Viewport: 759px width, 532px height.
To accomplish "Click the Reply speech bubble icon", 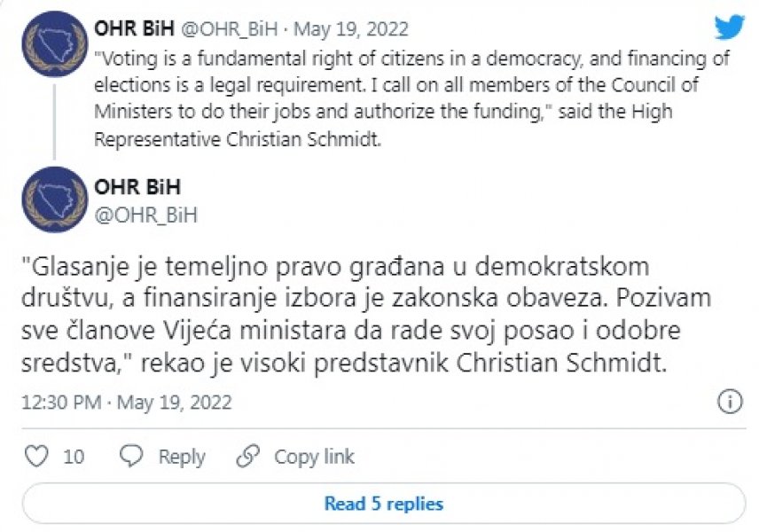I will (x=131, y=456).
